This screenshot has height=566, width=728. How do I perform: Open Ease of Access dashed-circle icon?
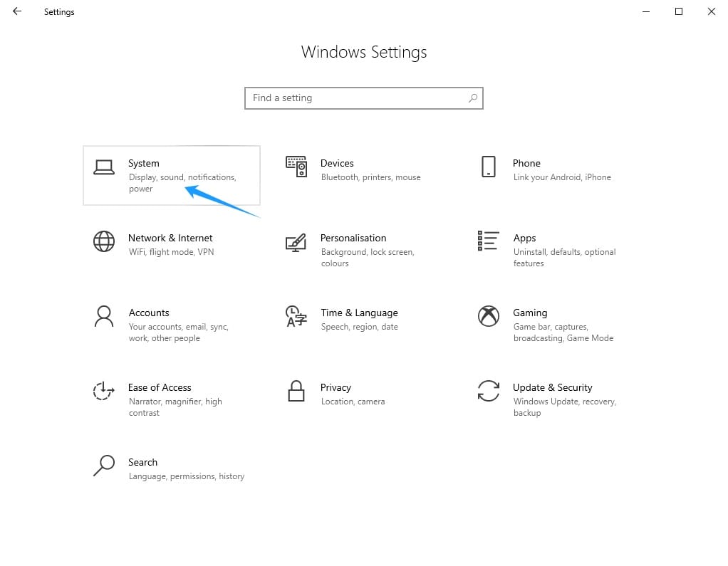pyautogui.click(x=104, y=391)
